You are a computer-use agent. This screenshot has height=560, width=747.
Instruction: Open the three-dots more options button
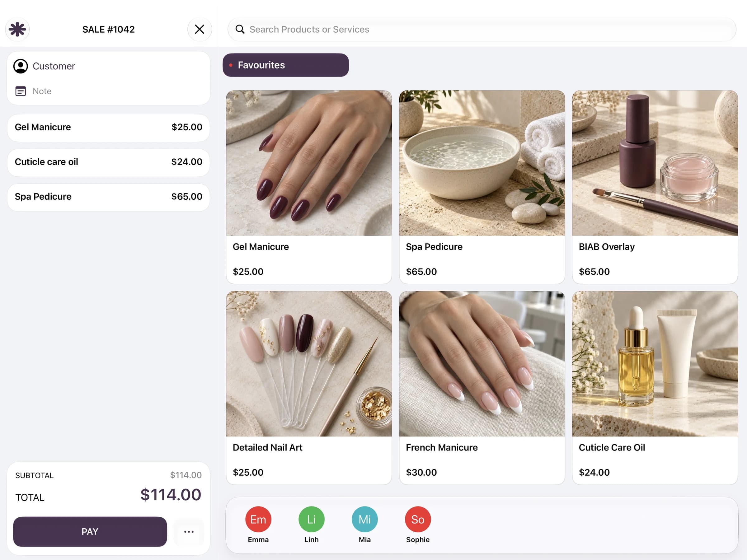[x=189, y=532]
